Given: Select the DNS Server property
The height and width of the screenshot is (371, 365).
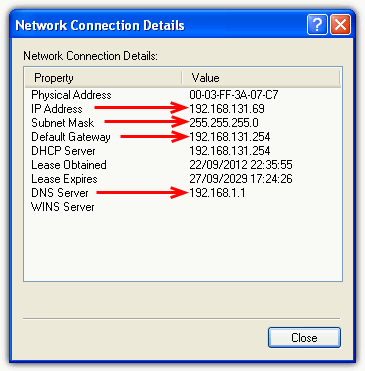Looking at the screenshot, I should tap(60, 193).
